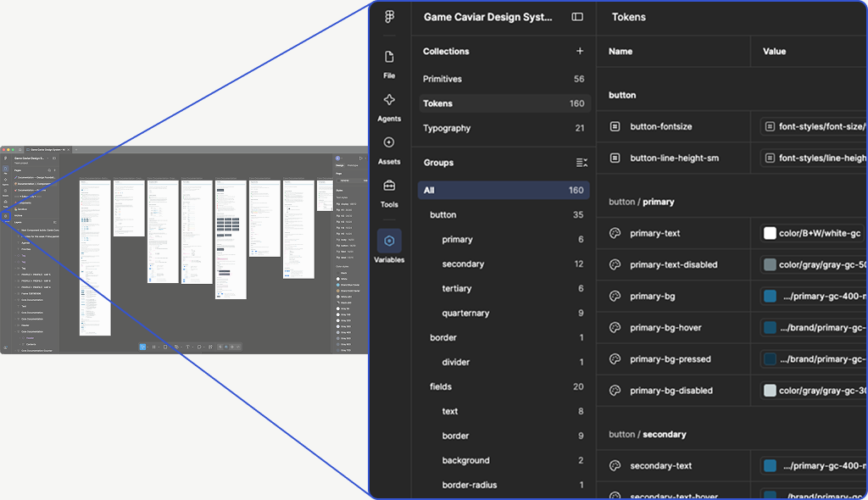Click the color palette icon of primary-bg
This screenshot has height=500, width=868.
point(615,297)
